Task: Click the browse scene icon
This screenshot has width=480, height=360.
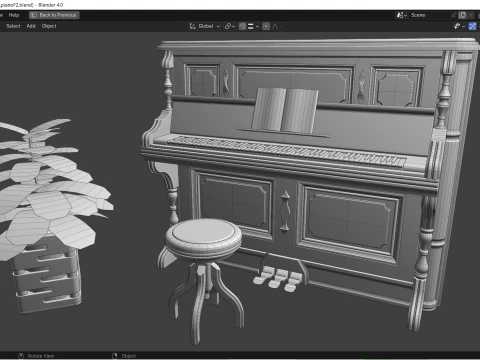Action: 401,15
